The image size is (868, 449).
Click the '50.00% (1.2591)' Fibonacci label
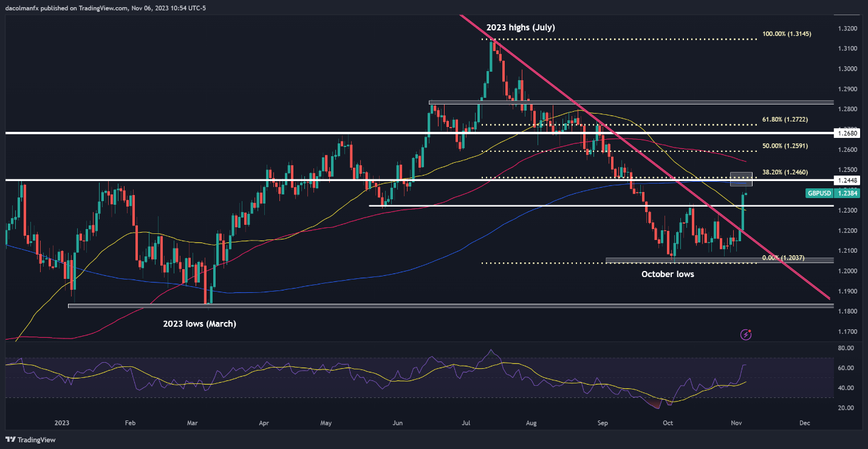tap(784, 146)
